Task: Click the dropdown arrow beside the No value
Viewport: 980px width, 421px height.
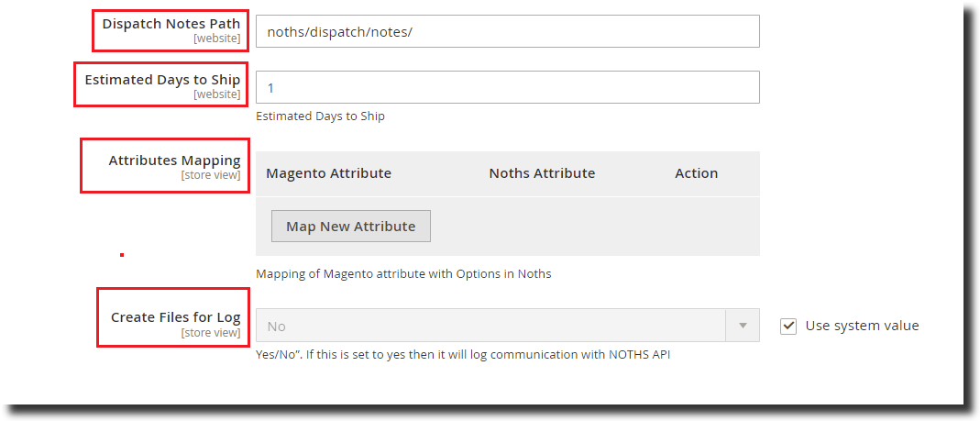Action: pyautogui.click(x=743, y=326)
